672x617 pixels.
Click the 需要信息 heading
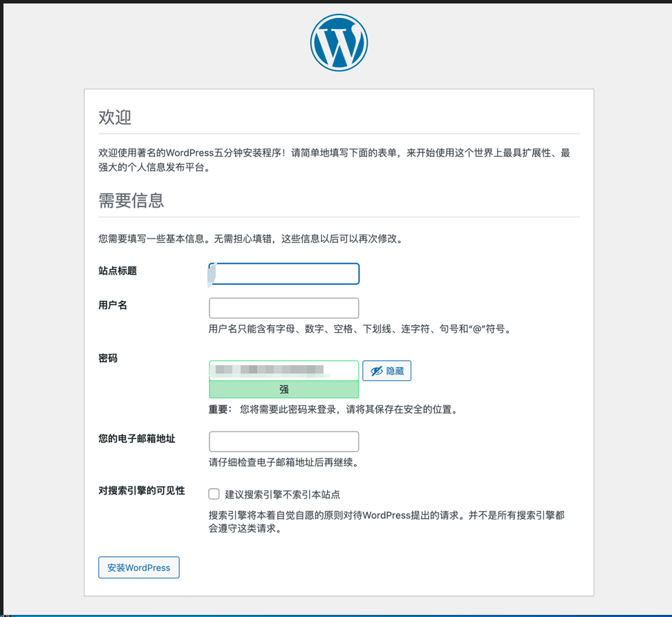131,201
